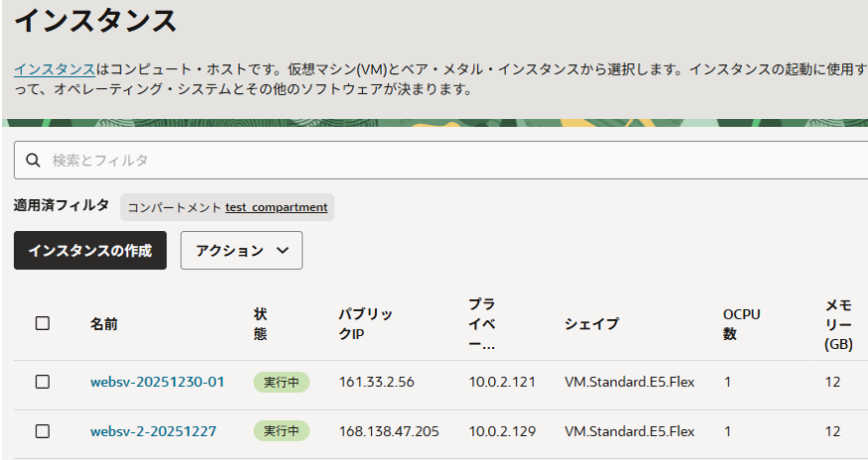Check the websv-2-20251227 row checkbox
This screenshot has height=460, width=868.
coord(43,431)
